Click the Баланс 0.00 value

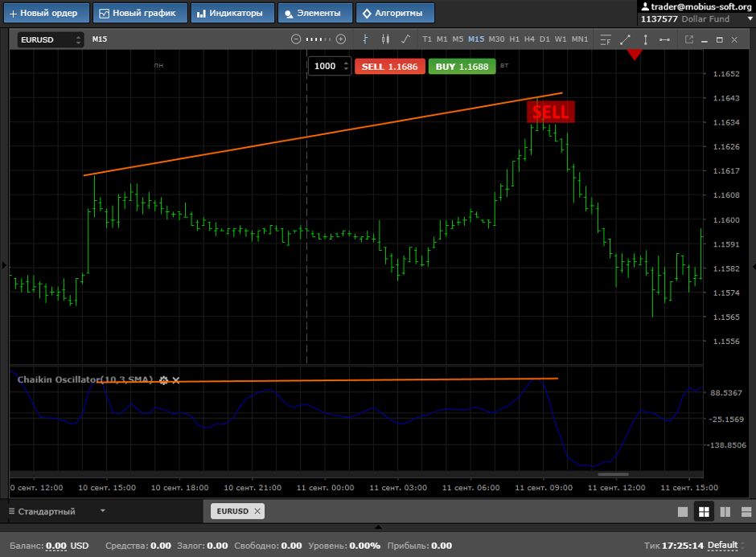[56, 546]
